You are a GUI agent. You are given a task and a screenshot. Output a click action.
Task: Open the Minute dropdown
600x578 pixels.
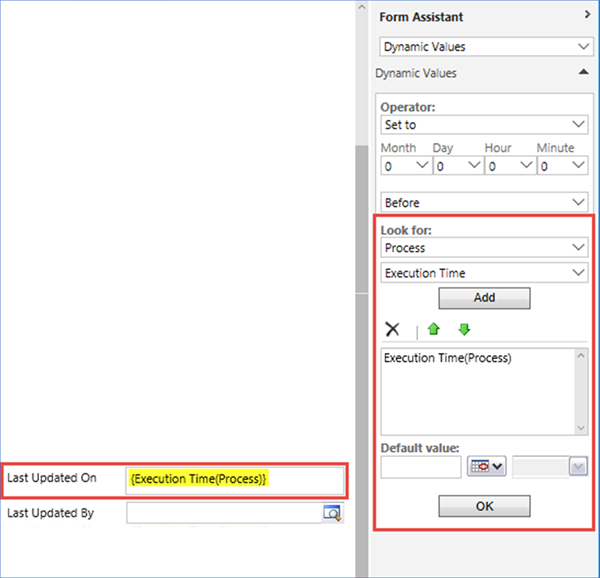pyautogui.click(x=561, y=167)
